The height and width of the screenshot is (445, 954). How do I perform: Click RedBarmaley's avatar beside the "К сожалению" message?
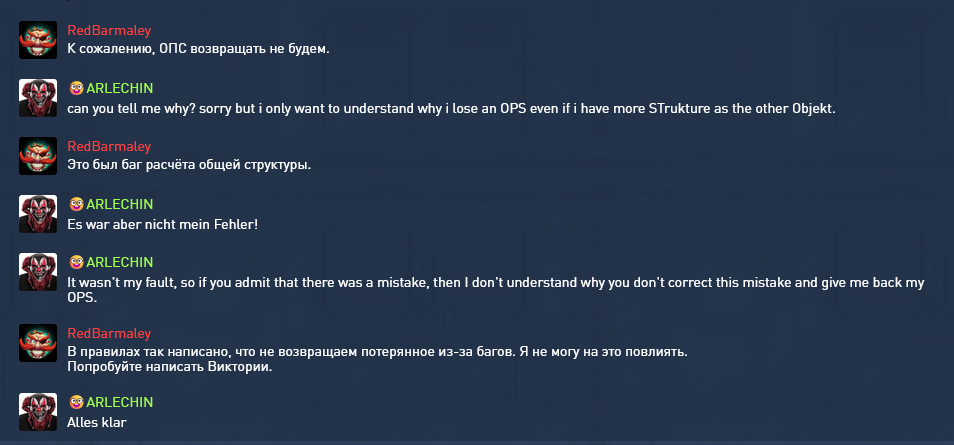38,39
